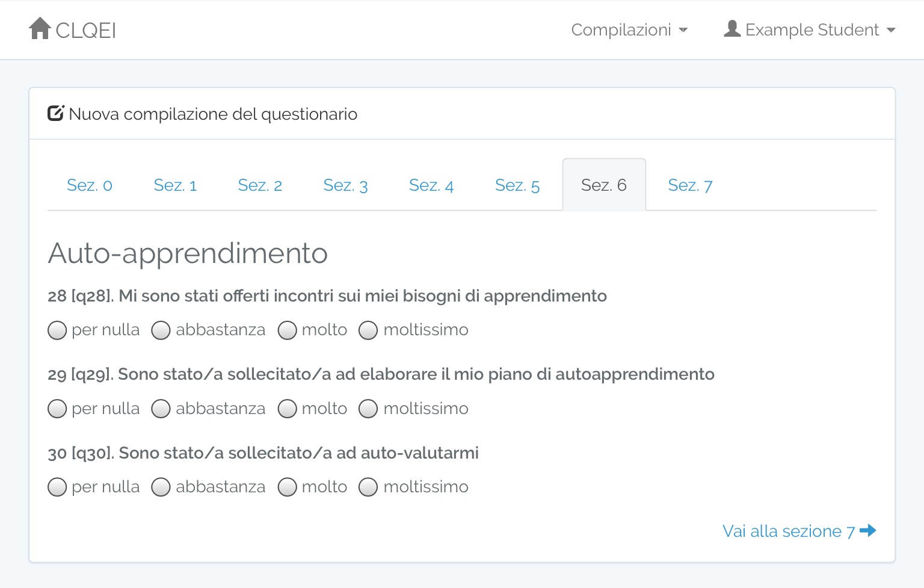Follow the 'Vai alla sezione 7' link
Image resolution: width=924 pixels, height=588 pixels.
coord(799,531)
